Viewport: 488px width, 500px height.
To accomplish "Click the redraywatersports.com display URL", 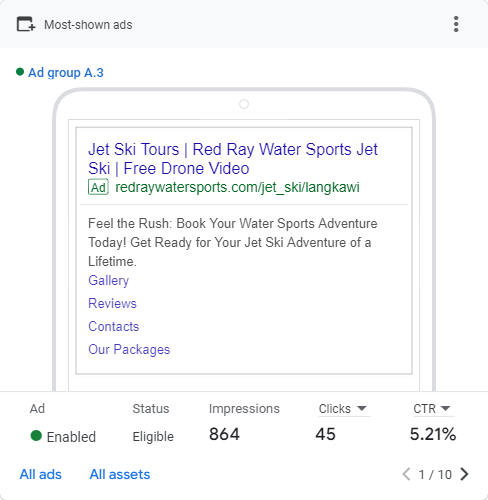I will coord(237,187).
